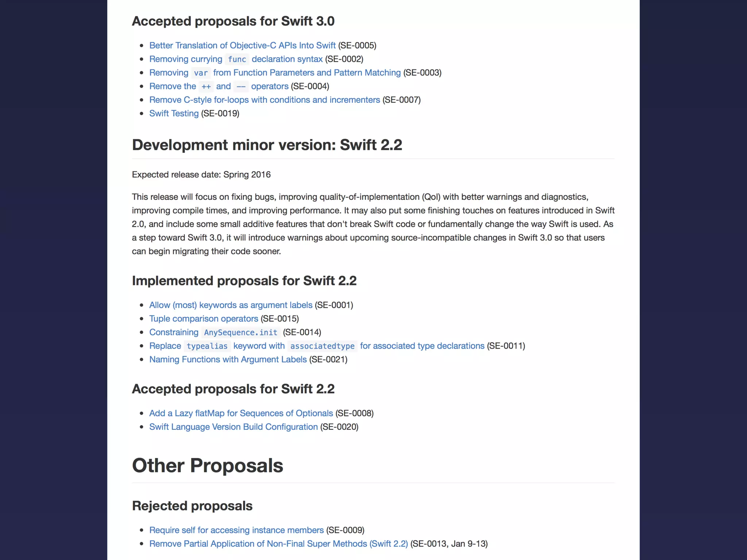Click the Swift Testing link
747x560 pixels.
(174, 113)
